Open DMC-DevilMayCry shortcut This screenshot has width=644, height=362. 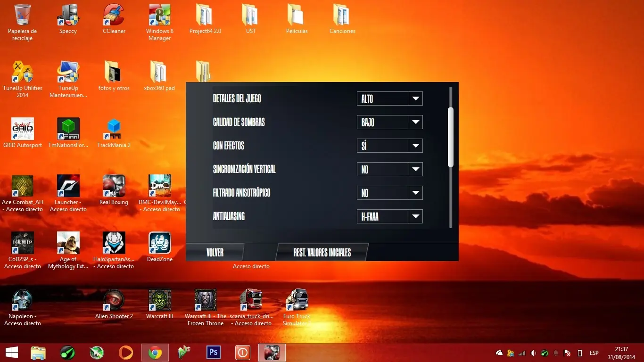(160, 193)
